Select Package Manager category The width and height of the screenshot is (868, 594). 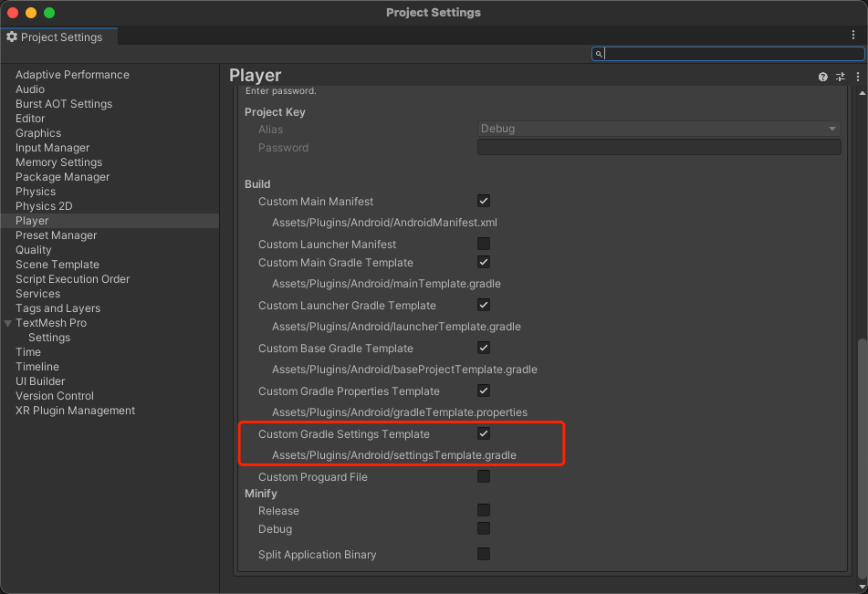(63, 177)
